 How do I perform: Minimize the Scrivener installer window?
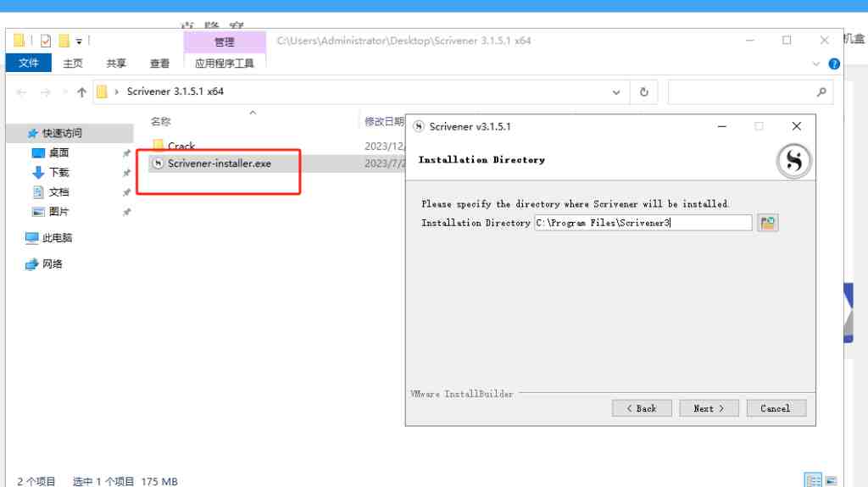click(x=722, y=126)
